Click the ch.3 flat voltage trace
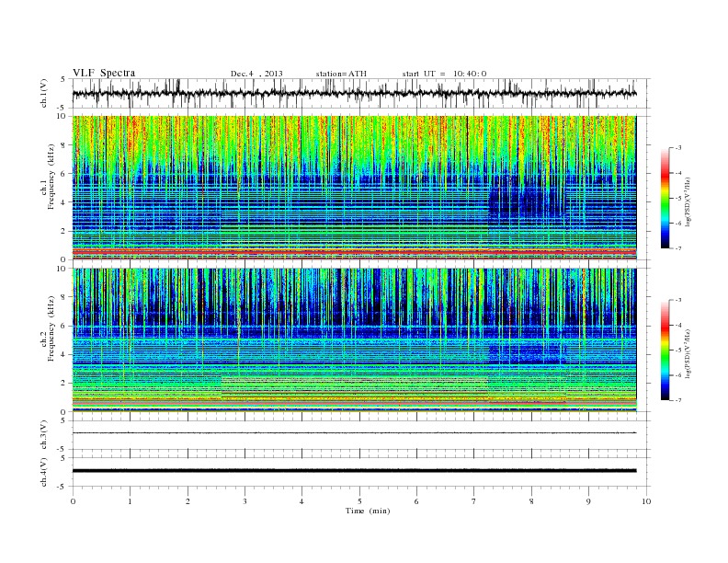The image size is (728, 563). [x=354, y=433]
